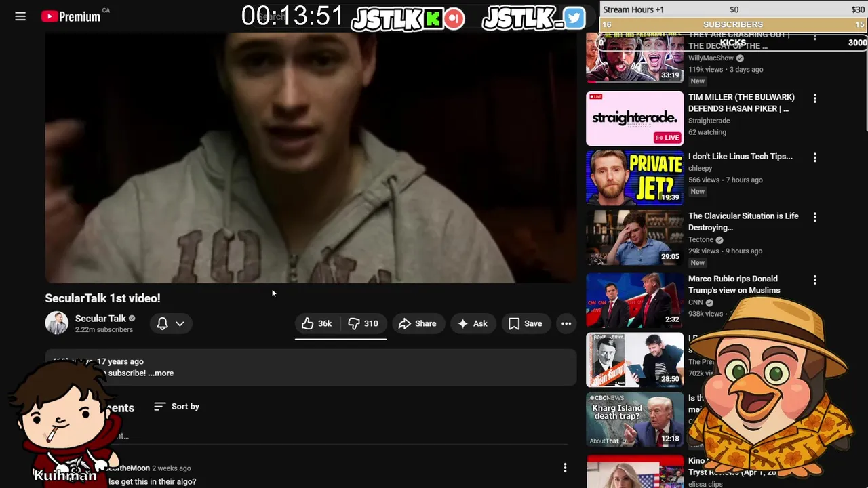Open Private Jet thumbnail by chleepy
Image resolution: width=868 pixels, height=488 pixels.
click(635, 178)
